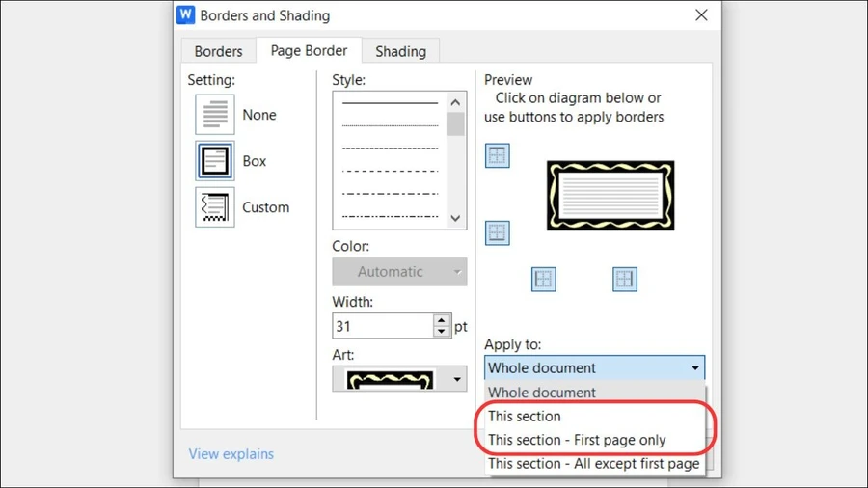Select the short-dashed line style
Viewport: 868px width, 488px height.
point(390,149)
